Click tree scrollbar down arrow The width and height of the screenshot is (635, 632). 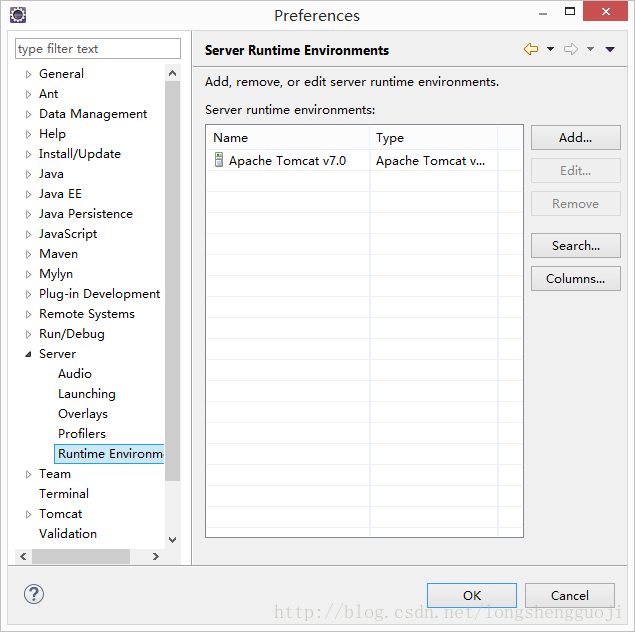pyautogui.click(x=173, y=540)
